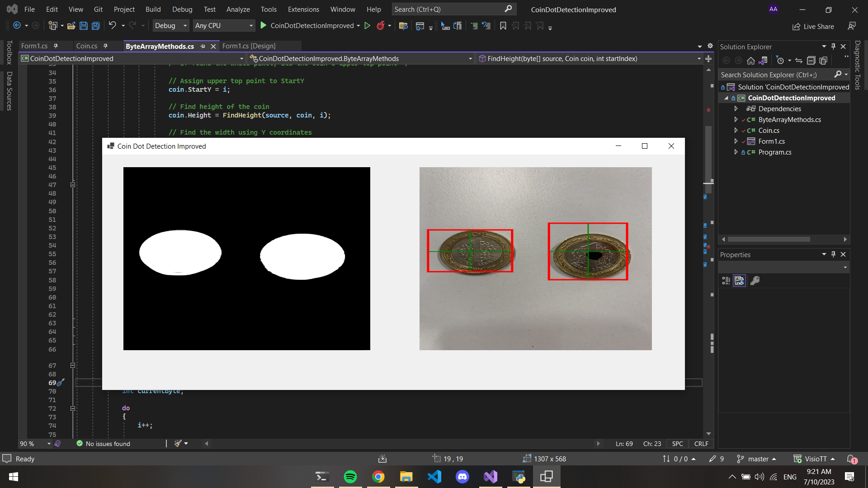
Task: Toggle Categorized view in Properties panel
Action: (x=726, y=281)
